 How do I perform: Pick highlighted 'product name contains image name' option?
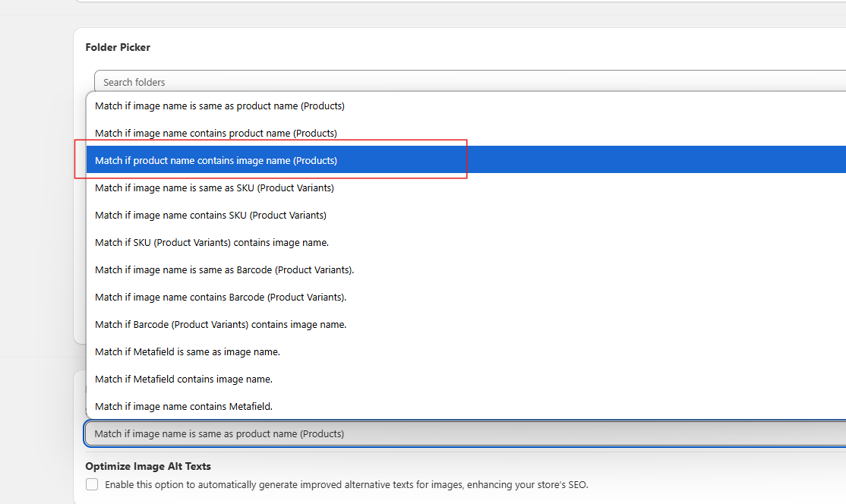coord(216,161)
